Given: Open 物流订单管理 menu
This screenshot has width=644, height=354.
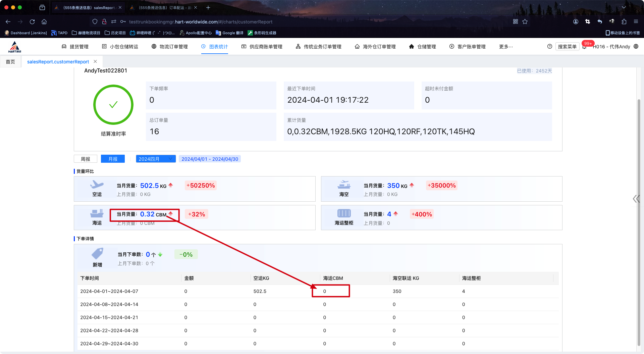Looking at the screenshot, I should click(x=170, y=47).
